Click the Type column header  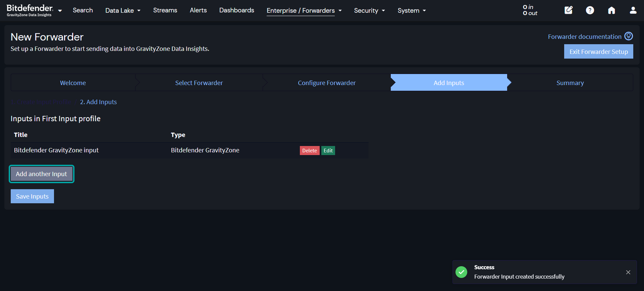point(178,135)
